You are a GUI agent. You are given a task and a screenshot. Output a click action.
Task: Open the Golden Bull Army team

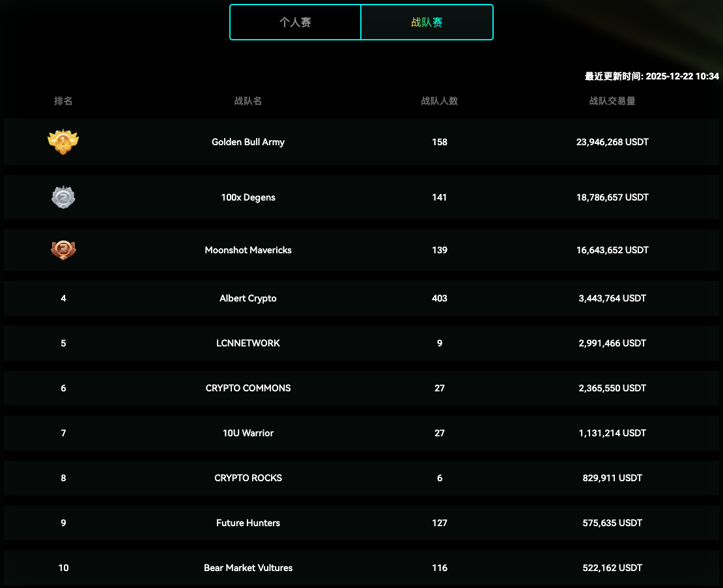pyautogui.click(x=248, y=142)
